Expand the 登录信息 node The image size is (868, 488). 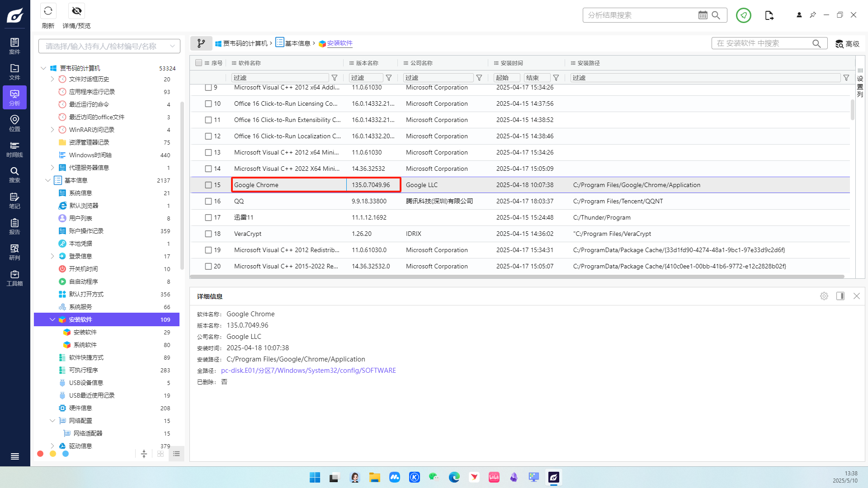pyautogui.click(x=52, y=256)
